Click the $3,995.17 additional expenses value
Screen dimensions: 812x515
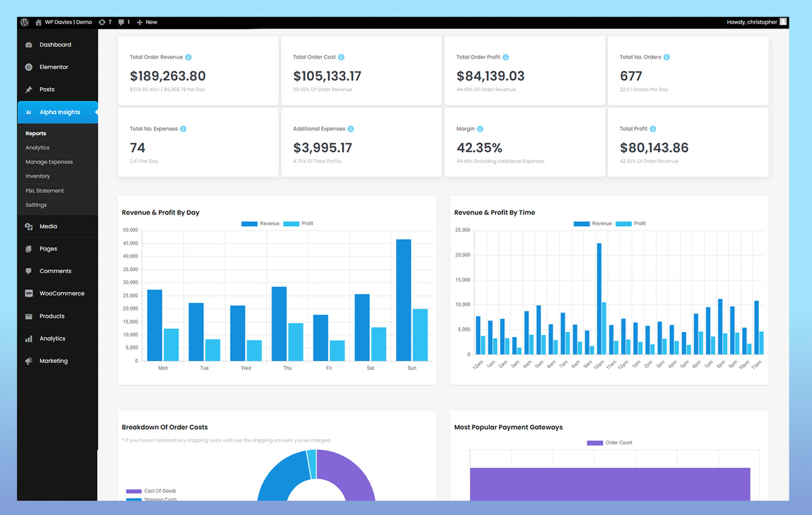tap(323, 148)
